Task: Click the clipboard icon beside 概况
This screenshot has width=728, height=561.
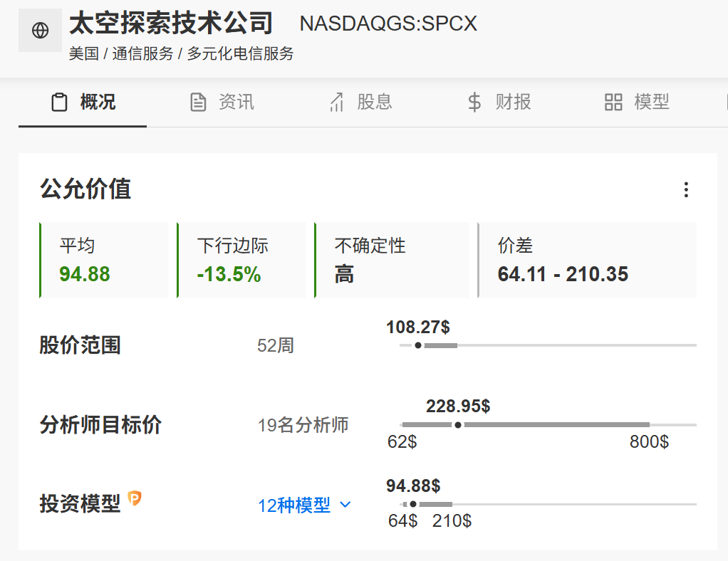Action: point(59,102)
